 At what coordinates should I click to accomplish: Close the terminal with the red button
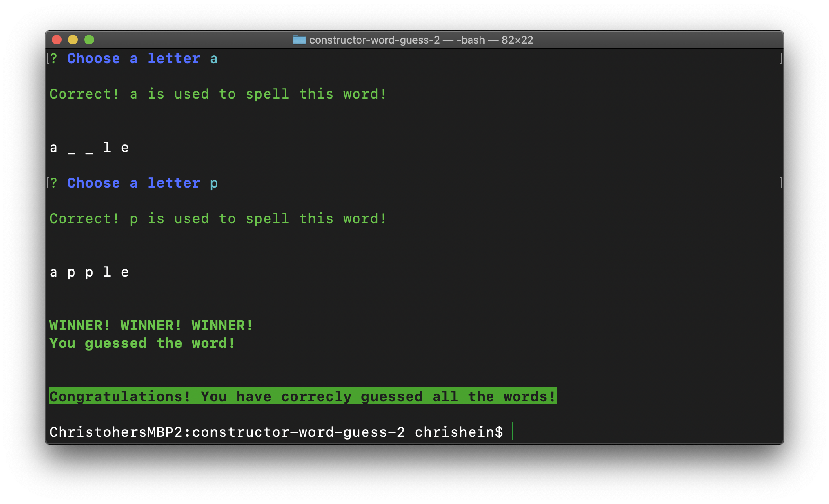click(x=57, y=40)
